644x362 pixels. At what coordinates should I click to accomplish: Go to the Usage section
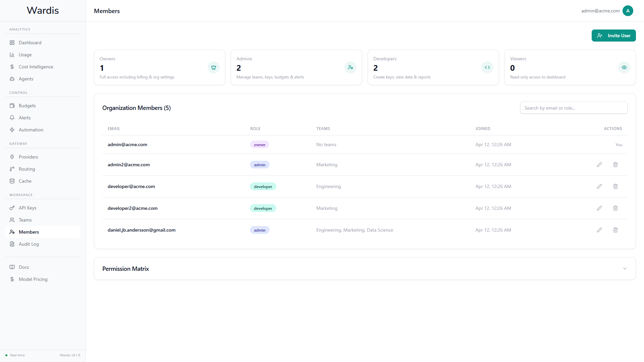pyautogui.click(x=43, y=55)
